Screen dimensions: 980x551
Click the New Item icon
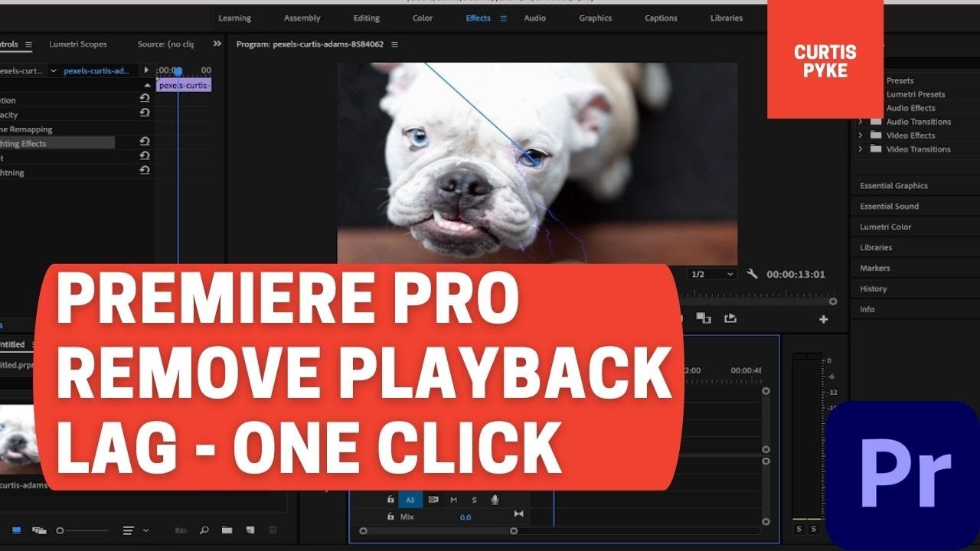point(250,530)
